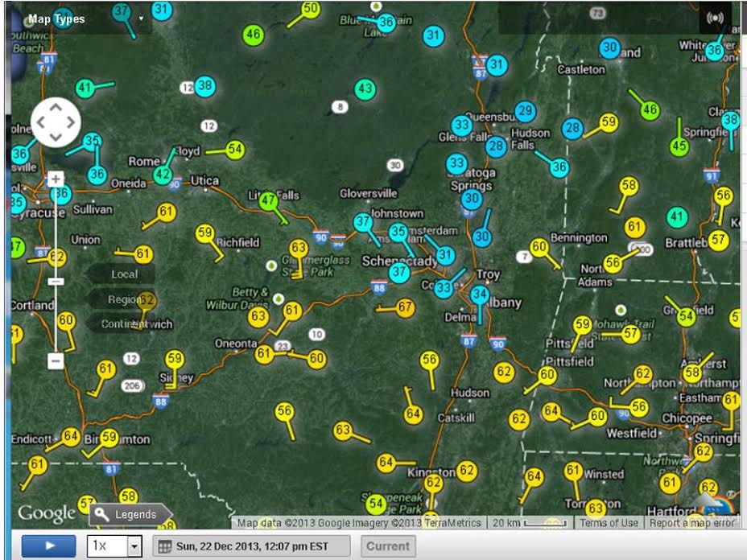Click the Catskill city label
747x560 pixels.
point(456,418)
